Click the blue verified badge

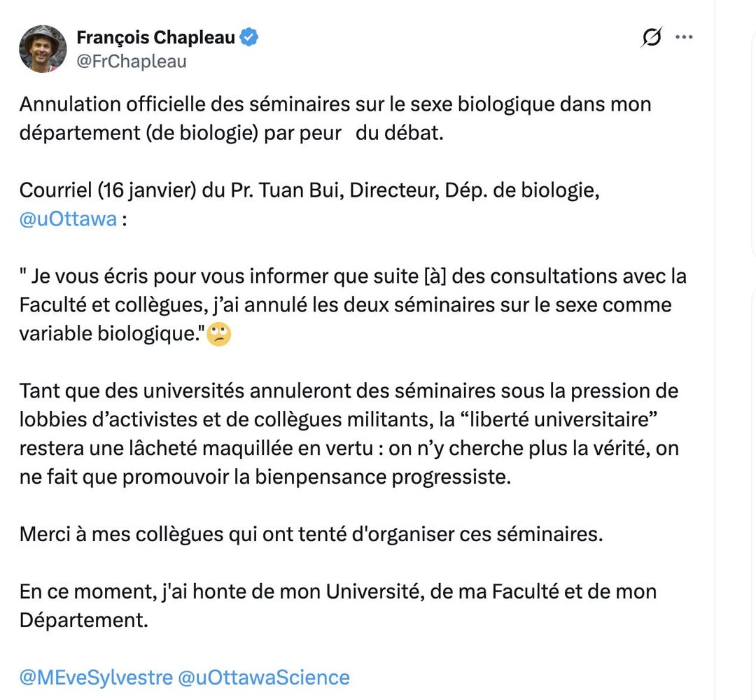click(x=249, y=37)
